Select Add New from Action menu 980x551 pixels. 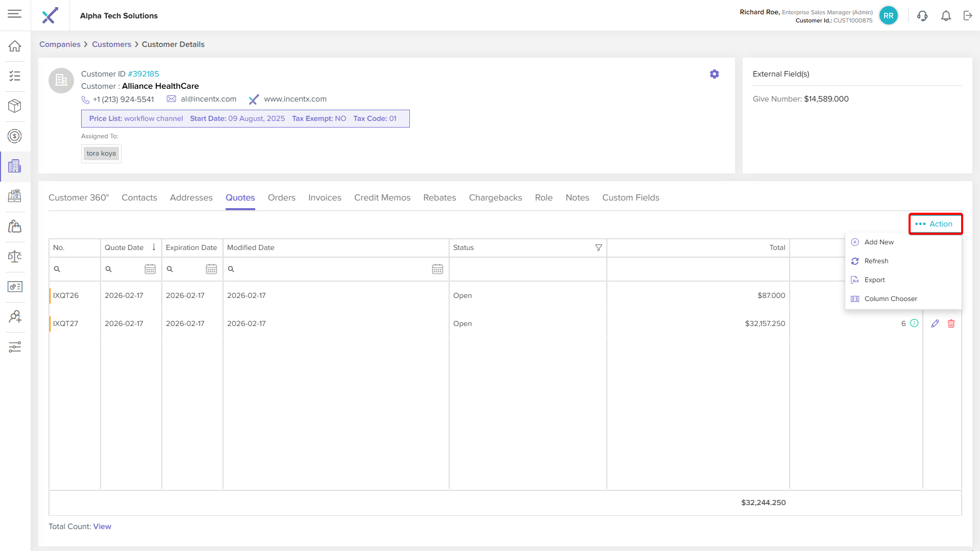(x=878, y=242)
